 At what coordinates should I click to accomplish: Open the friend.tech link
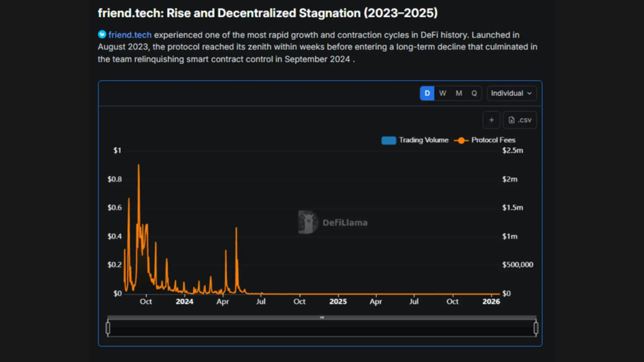pyautogui.click(x=130, y=35)
